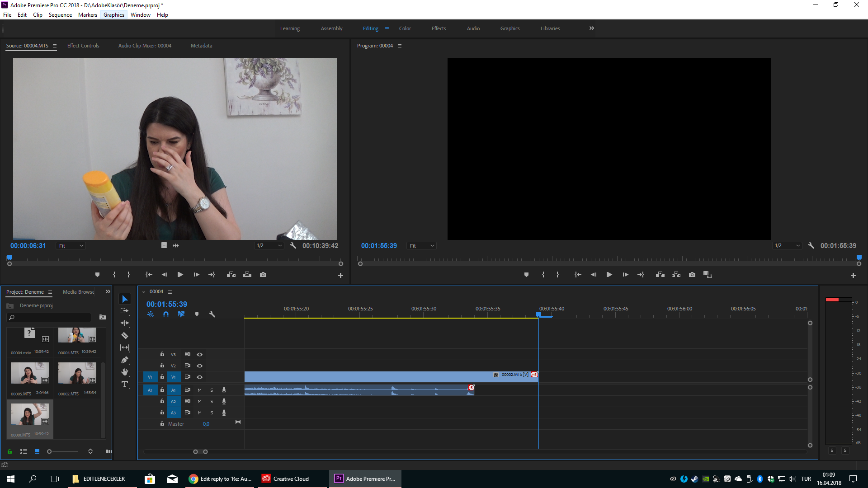Screen dimensions: 868x488
Task: Toggle Linked Selection in timeline
Action: point(181,314)
